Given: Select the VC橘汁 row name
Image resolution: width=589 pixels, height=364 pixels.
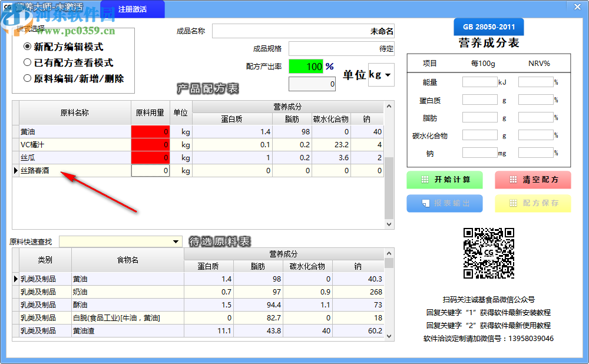Looking at the screenshot, I should tap(32, 145).
